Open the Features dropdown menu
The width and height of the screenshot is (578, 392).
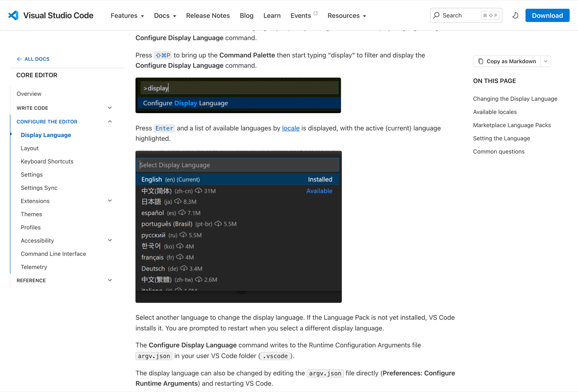[127, 15]
